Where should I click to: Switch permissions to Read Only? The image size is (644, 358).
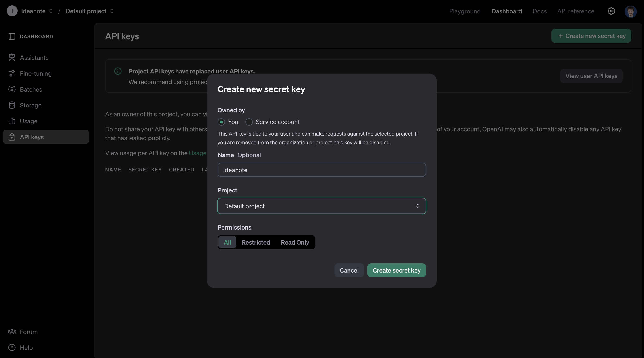[x=295, y=242]
